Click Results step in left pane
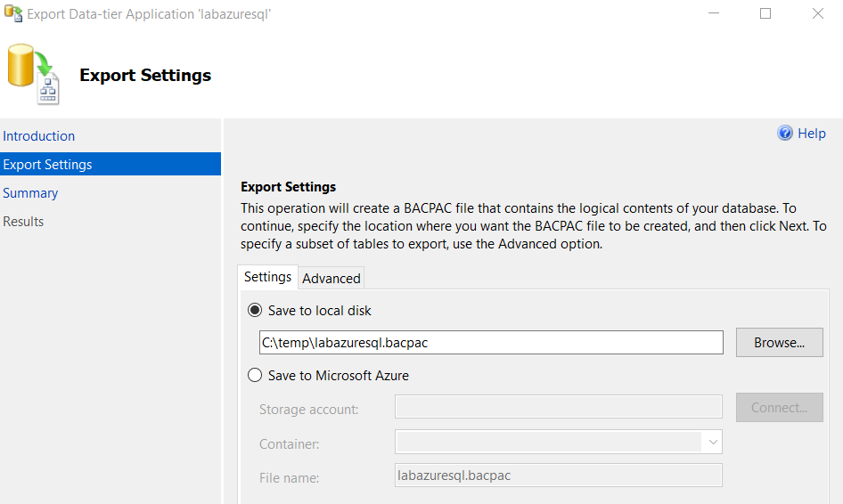Screen dimensions: 843x504 click(23, 222)
